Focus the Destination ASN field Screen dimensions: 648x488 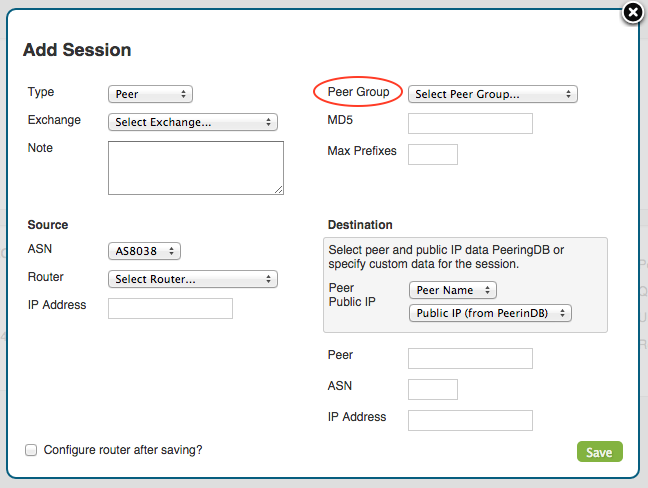click(433, 389)
